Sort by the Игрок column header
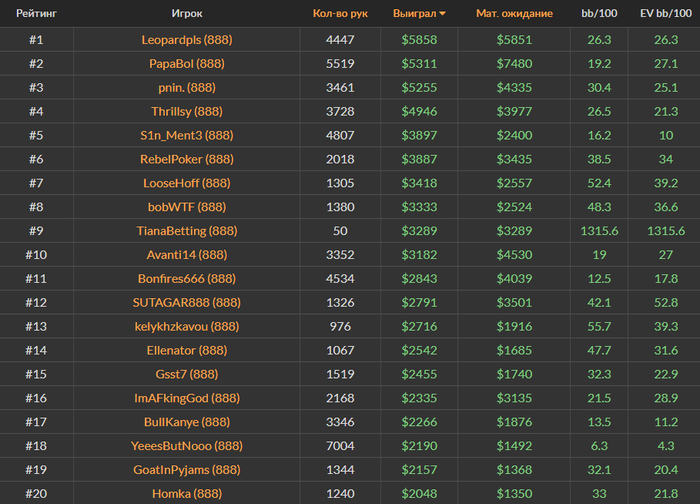700x504 pixels. (187, 14)
